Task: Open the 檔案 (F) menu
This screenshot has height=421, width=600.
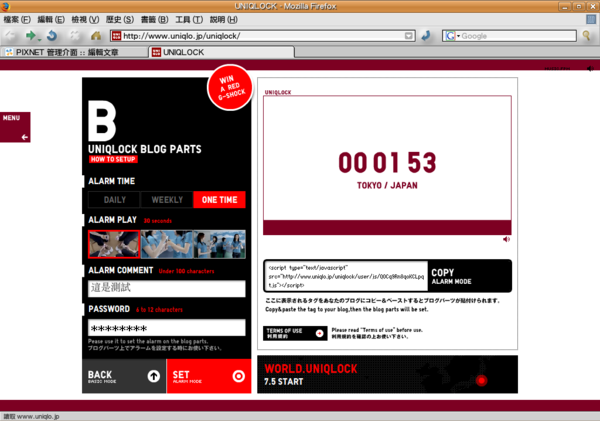Action: click(17, 20)
